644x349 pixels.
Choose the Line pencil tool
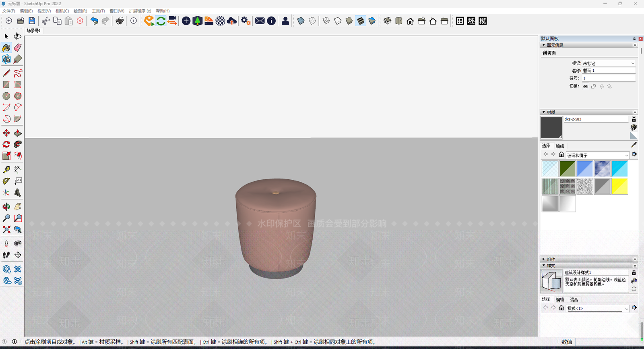pos(6,73)
